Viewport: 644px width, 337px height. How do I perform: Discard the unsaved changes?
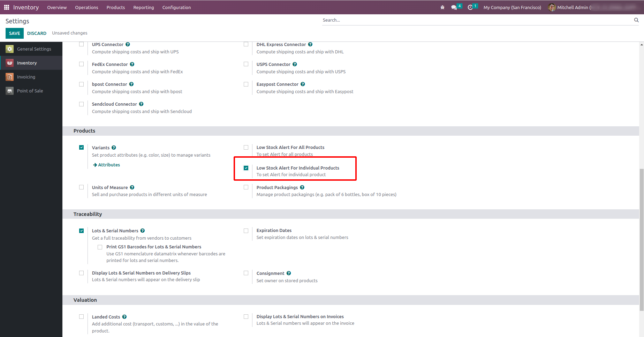click(x=37, y=33)
